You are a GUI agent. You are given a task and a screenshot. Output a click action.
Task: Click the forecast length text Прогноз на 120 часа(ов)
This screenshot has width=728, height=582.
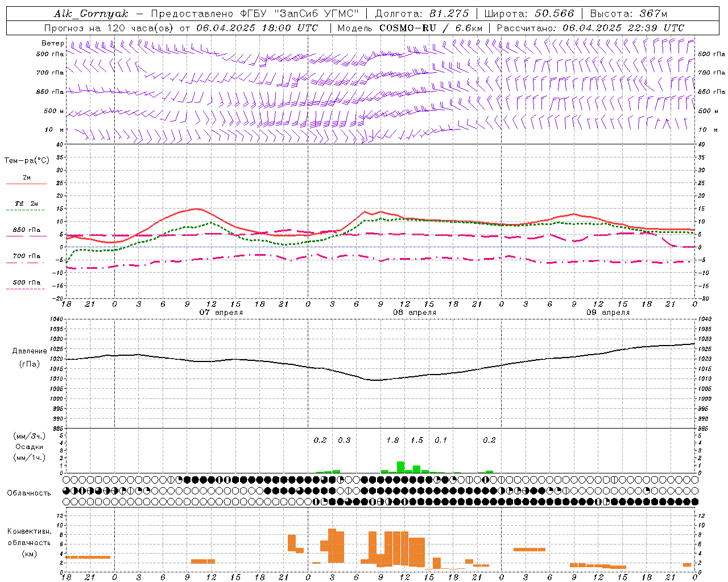click(109, 28)
